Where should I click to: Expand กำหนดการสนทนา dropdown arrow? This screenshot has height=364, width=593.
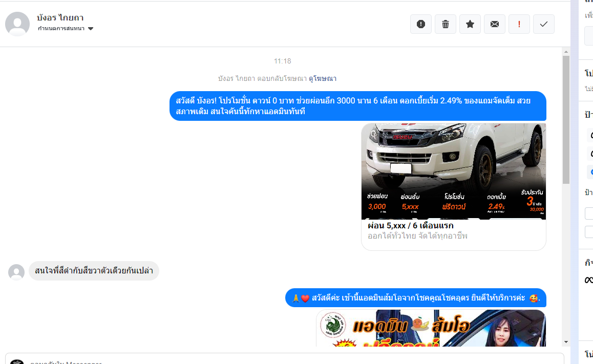(x=91, y=29)
